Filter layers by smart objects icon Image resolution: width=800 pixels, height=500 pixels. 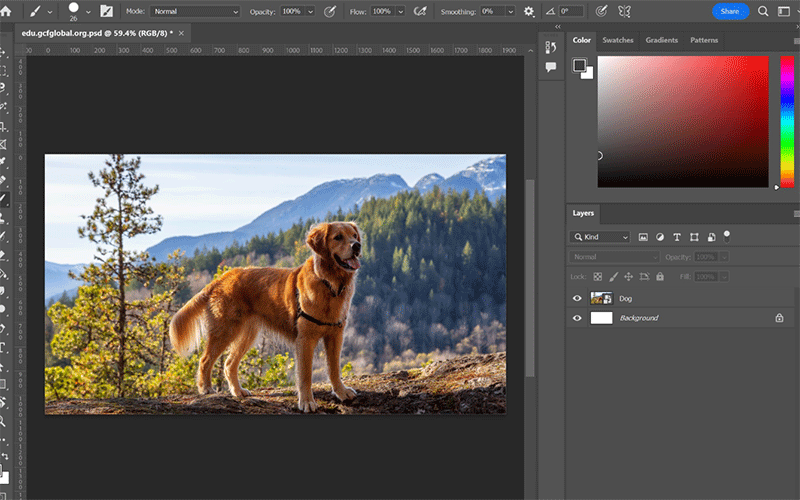[711, 237]
